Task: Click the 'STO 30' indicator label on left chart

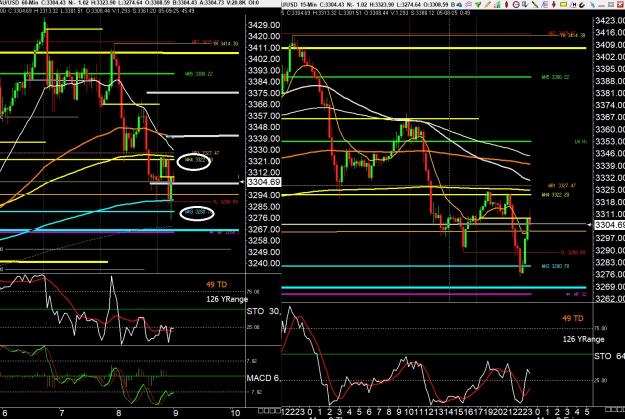Action: (263, 311)
